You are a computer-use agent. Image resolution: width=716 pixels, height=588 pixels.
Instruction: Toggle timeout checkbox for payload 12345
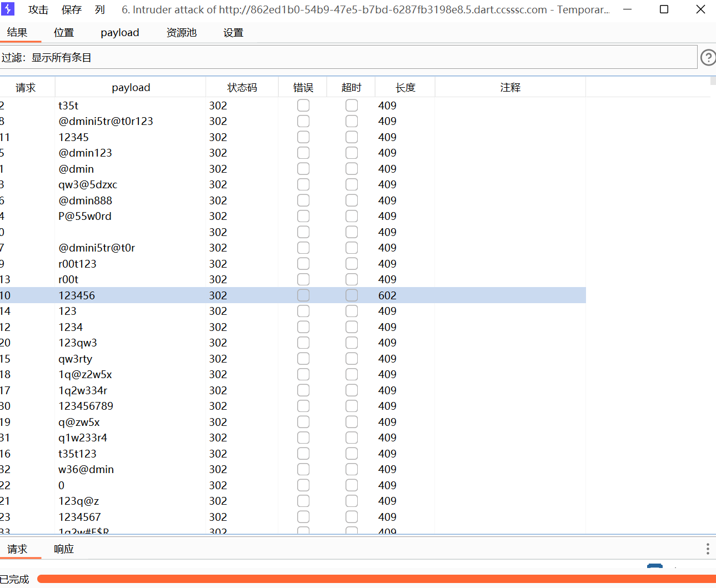[352, 137]
